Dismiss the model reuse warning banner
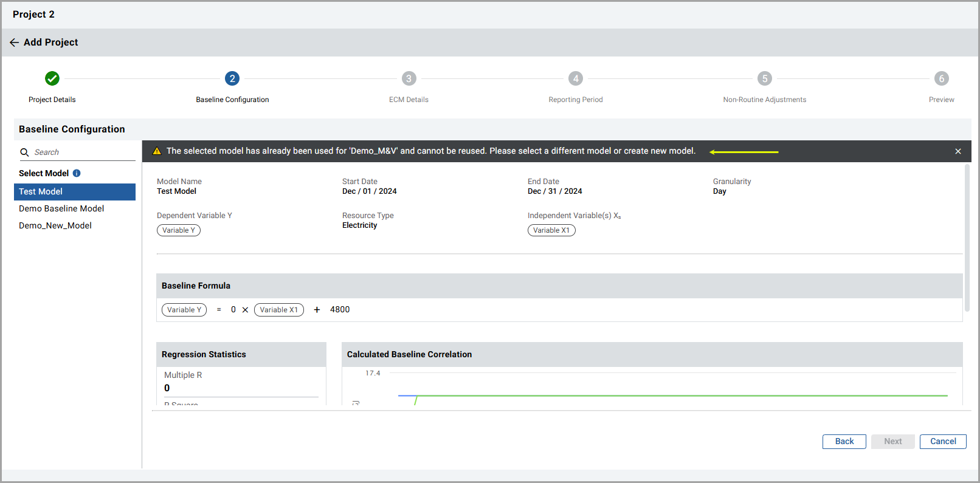 pos(958,151)
